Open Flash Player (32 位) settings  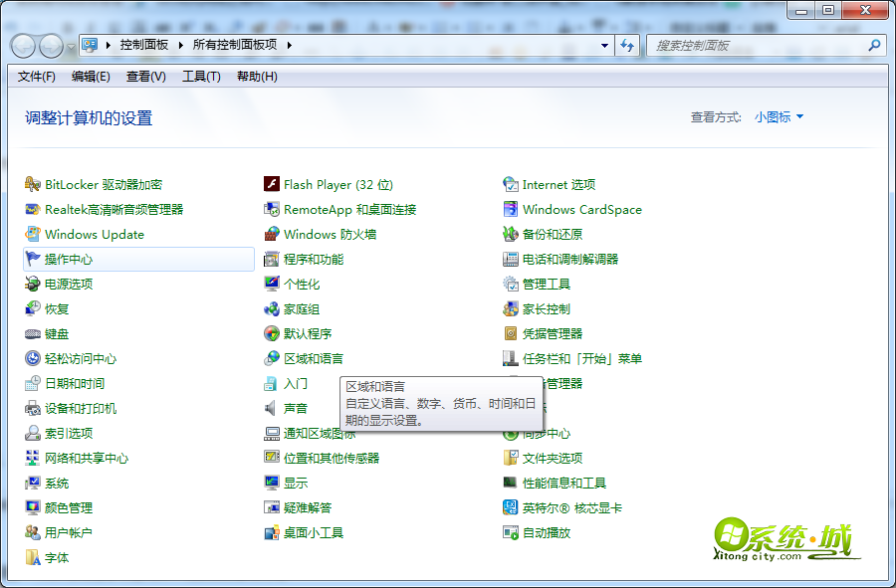click(328, 184)
